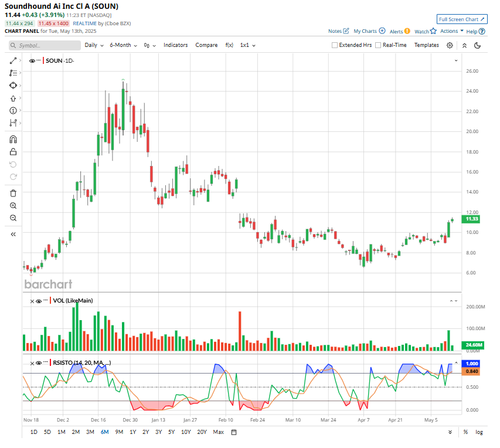Image resolution: width=500 pixels, height=448 pixels.
Task: Select the shapes drawing tool
Action: (13, 86)
